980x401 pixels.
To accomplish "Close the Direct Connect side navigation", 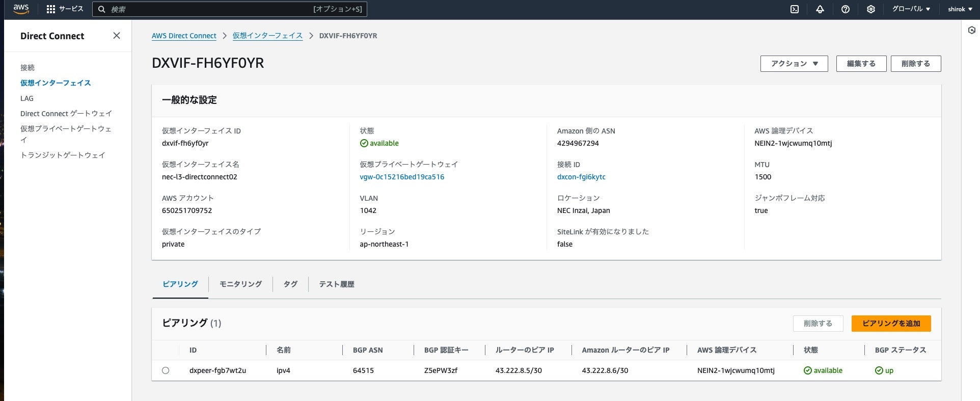I will 117,36.
